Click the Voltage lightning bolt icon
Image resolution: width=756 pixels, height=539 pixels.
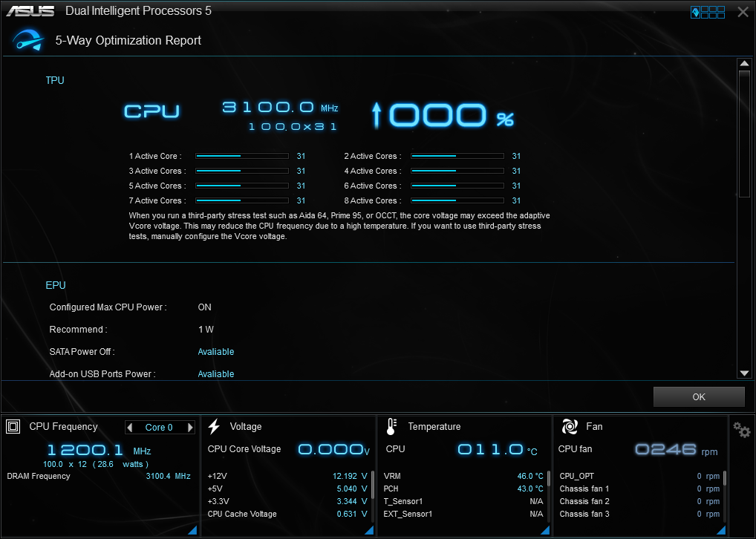pos(214,427)
